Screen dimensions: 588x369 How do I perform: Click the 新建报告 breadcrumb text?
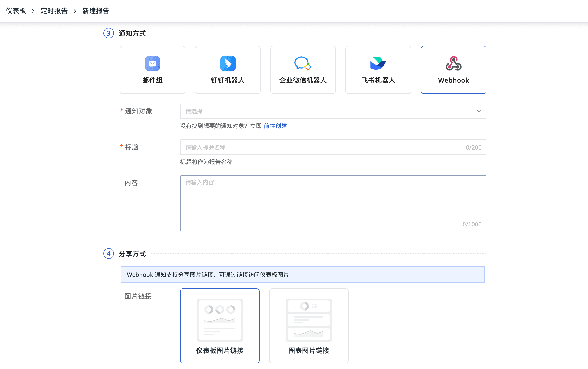tap(96, 11)
